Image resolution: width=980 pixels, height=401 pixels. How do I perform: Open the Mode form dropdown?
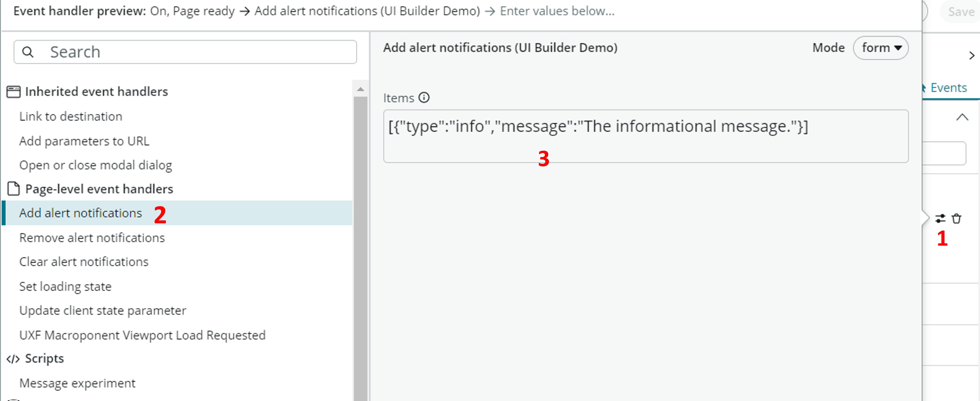[x=880, y=48]
